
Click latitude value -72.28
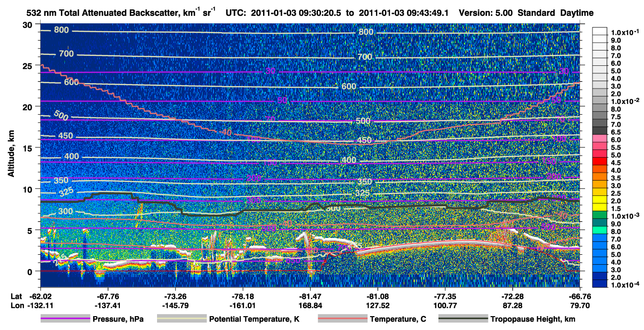point(512,297)
